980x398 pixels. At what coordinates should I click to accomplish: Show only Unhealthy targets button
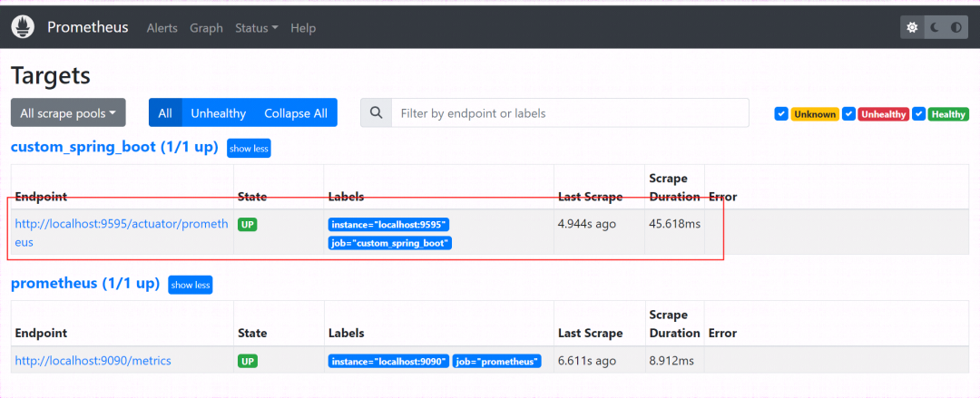[x=218, y=113]
